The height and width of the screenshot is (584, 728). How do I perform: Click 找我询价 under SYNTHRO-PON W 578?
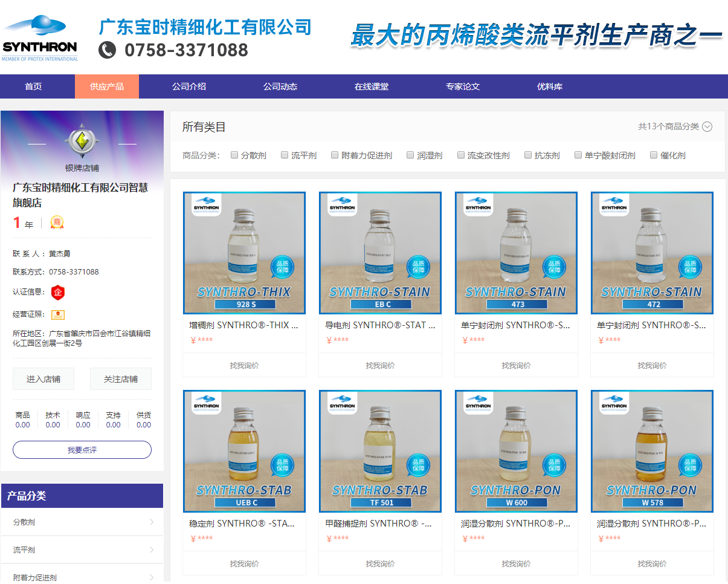point(652,563)
